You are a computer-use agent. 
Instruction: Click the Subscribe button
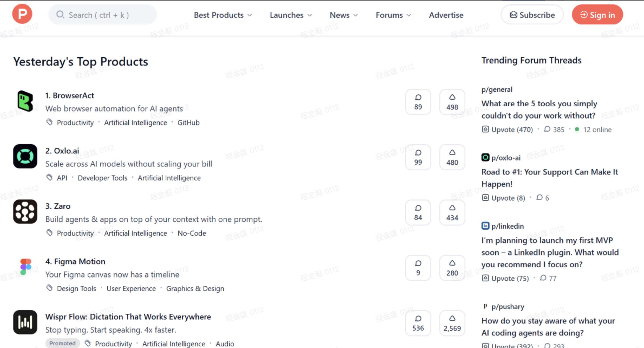[x=532, y=15]
